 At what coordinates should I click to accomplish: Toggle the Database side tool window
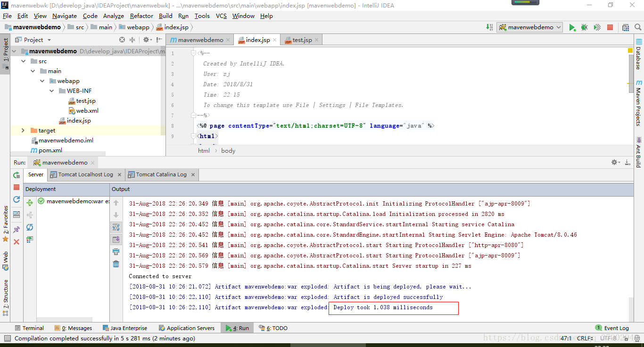pos(638,54)
